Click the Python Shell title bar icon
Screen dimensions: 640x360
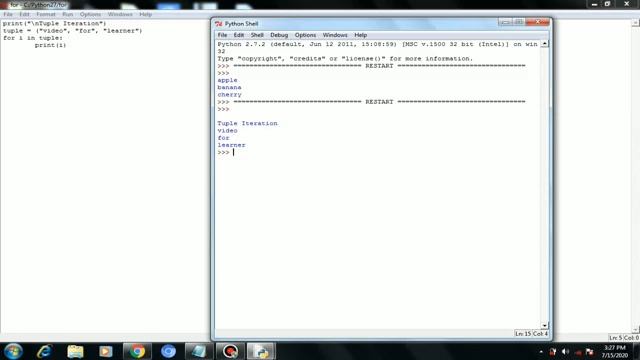(219, 24)
